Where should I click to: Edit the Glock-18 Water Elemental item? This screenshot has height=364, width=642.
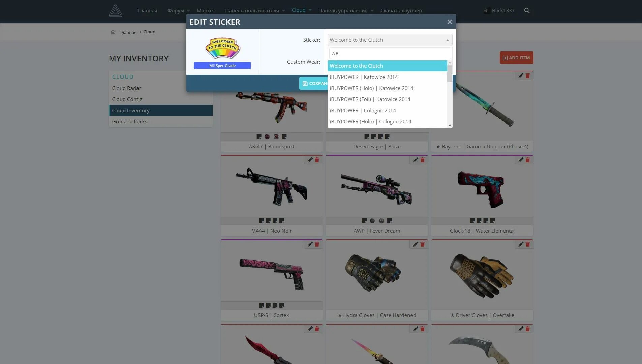[x=521, y=160]
